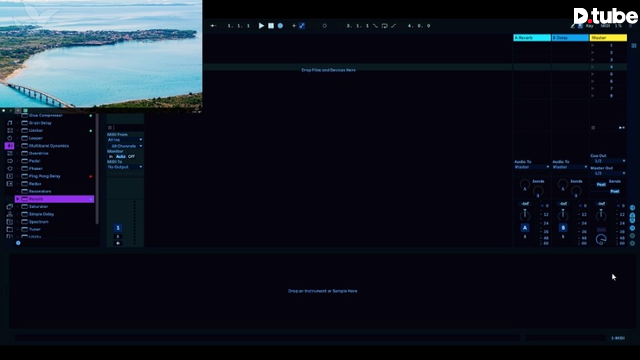Click the 1-MIDI label in status bar
The height and width of the screenshot is (360, 640).
[618, 338]
